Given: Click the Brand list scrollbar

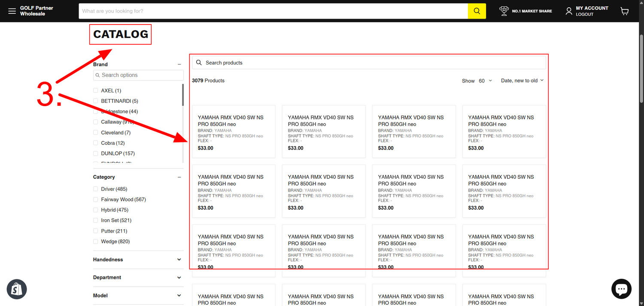Looking at the screenshot, I should (x=183, y=95).
